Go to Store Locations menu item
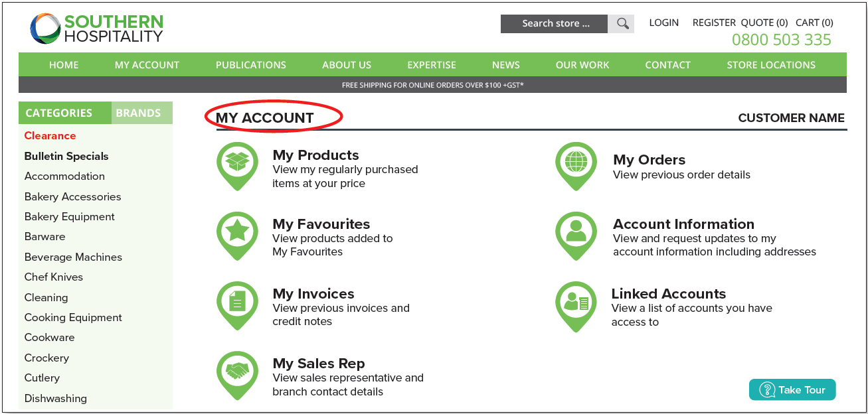The width and height of the screenshot is (868, 414). tap(771, 65)
